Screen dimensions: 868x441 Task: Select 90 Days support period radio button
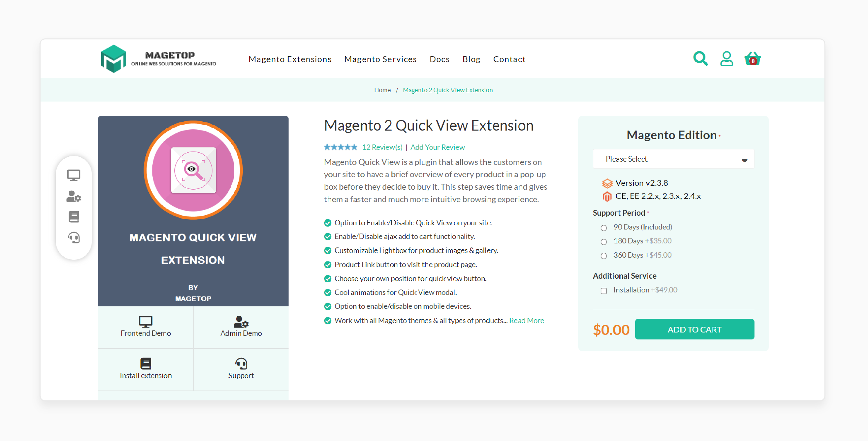click(604, 227)
